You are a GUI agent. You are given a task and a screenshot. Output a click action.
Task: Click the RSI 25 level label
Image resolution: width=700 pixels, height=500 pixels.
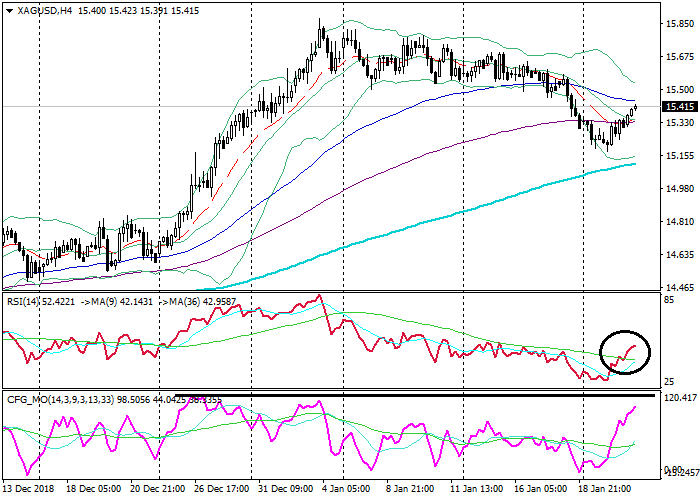(669, 383)
